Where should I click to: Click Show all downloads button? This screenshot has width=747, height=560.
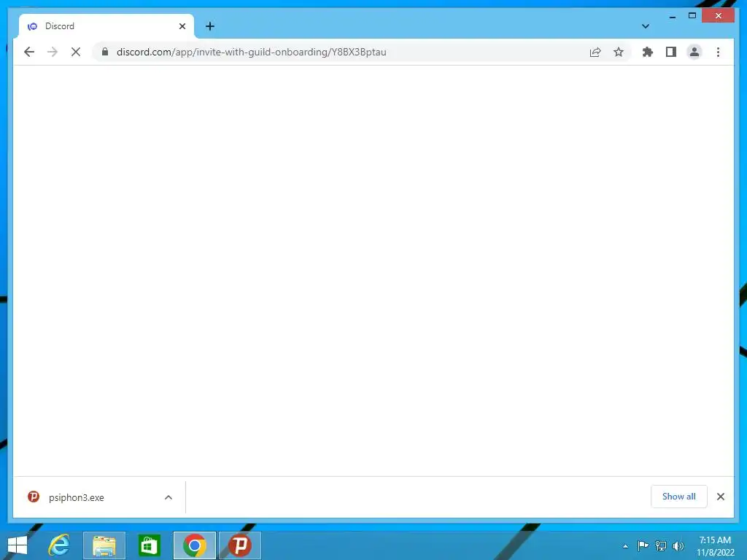678,497
